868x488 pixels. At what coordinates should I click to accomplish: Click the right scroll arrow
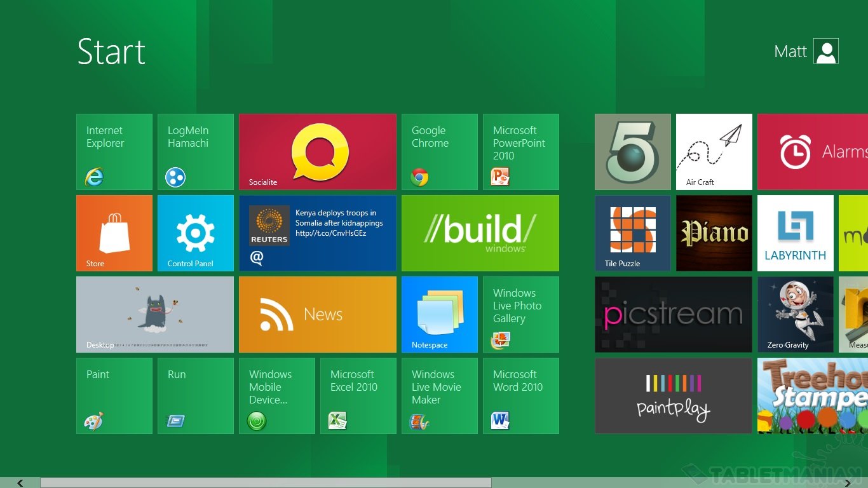[x=848, y=483]
